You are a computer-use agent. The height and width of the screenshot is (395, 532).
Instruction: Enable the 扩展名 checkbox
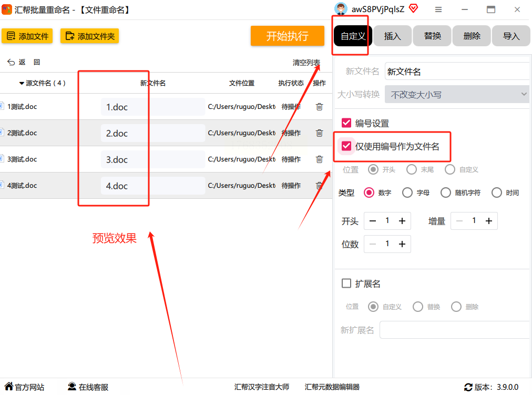coord(346,283)
